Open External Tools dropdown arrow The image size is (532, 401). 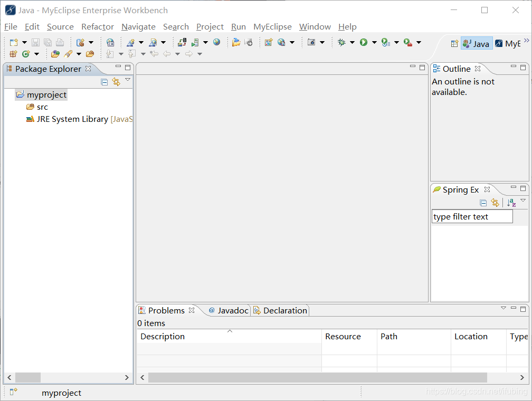click(x=419, y=42)
